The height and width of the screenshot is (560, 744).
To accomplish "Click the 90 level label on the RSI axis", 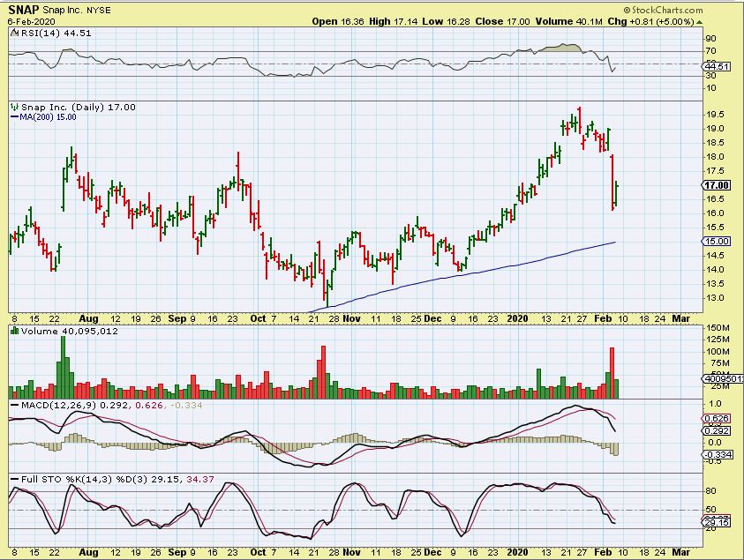I will pos(710,39).
